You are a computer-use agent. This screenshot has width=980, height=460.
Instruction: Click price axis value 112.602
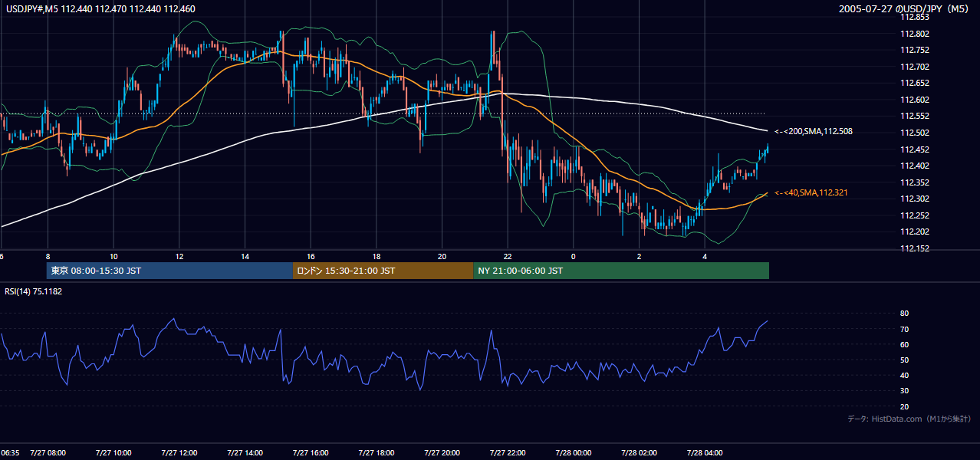pos(916,100)
